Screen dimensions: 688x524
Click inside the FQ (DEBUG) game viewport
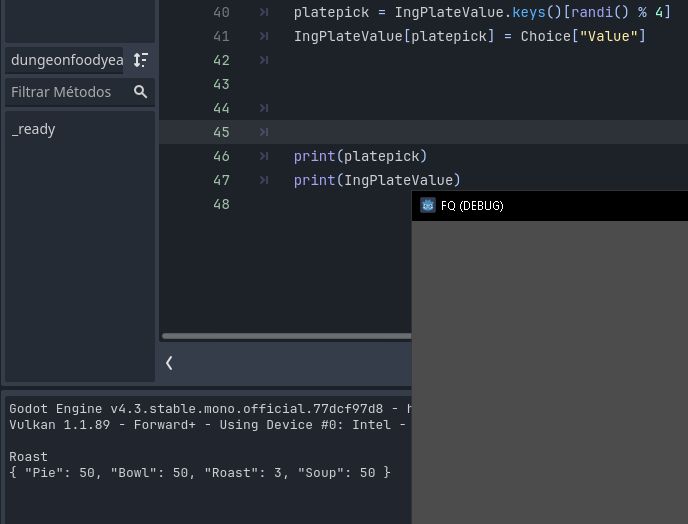click(x=550, y=372)
